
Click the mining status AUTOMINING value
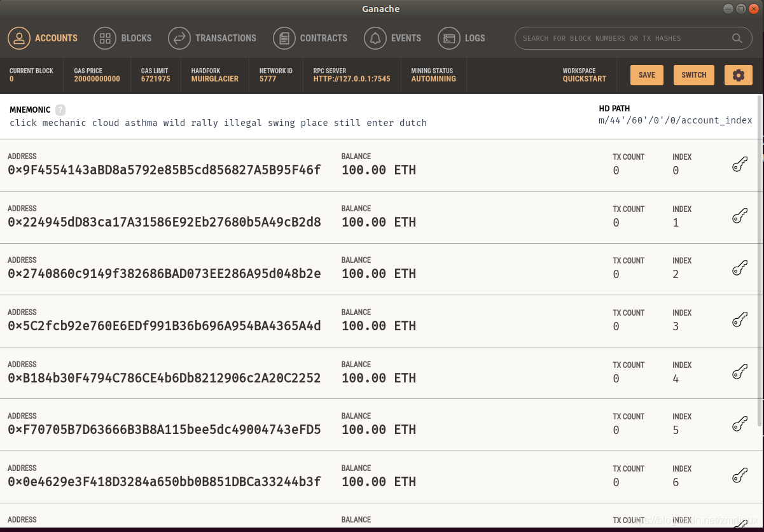pos(434,79)
